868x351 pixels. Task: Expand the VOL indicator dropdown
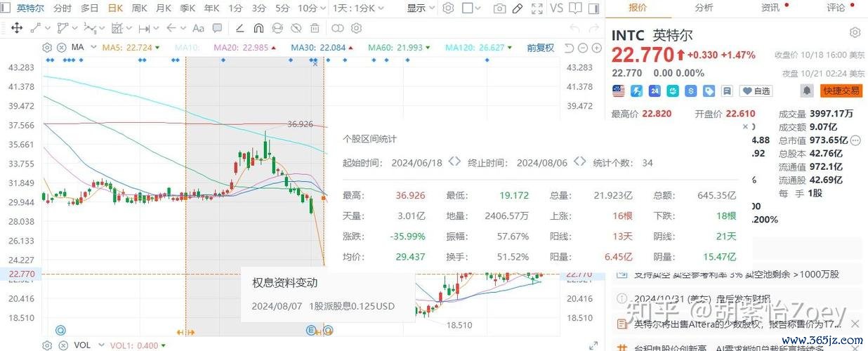(100, 345)
